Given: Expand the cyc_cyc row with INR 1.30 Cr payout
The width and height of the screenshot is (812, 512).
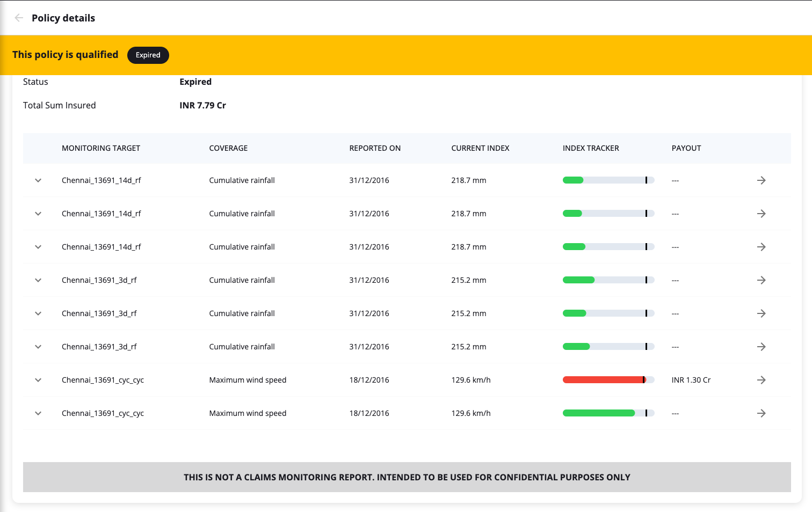Looking at the screenshot, I should pyautogui.click(x=38, y=380).
